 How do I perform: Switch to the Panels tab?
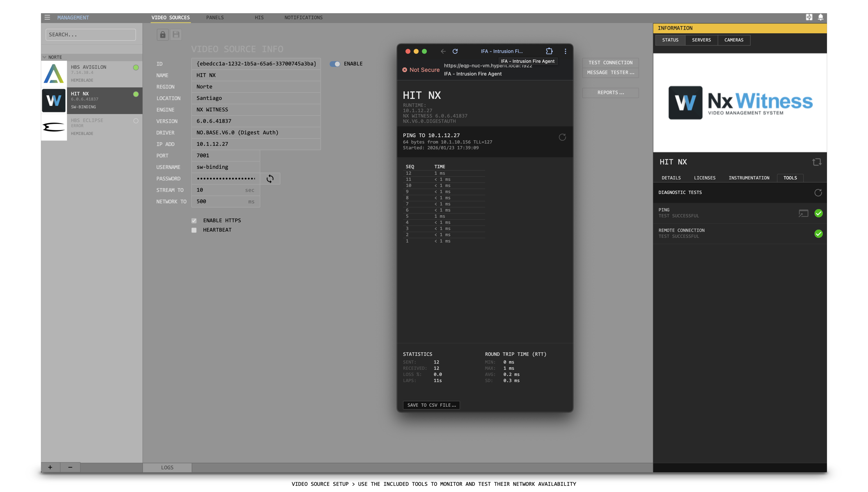pos(215,18)
